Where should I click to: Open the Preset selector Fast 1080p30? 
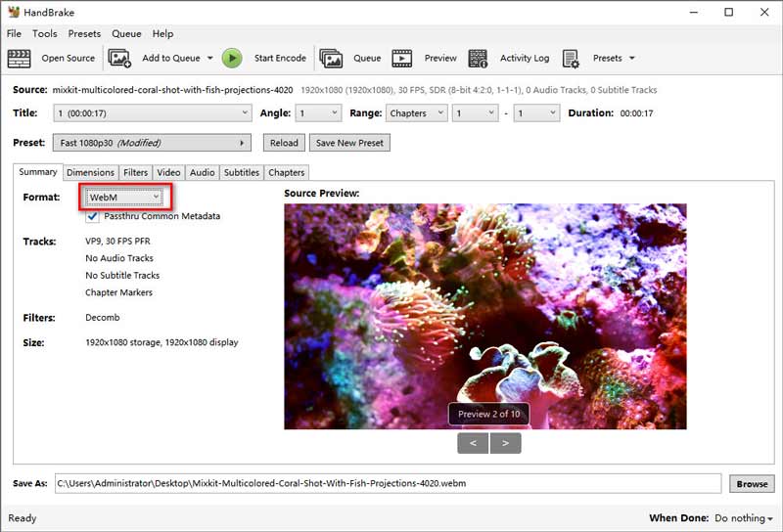152,143
